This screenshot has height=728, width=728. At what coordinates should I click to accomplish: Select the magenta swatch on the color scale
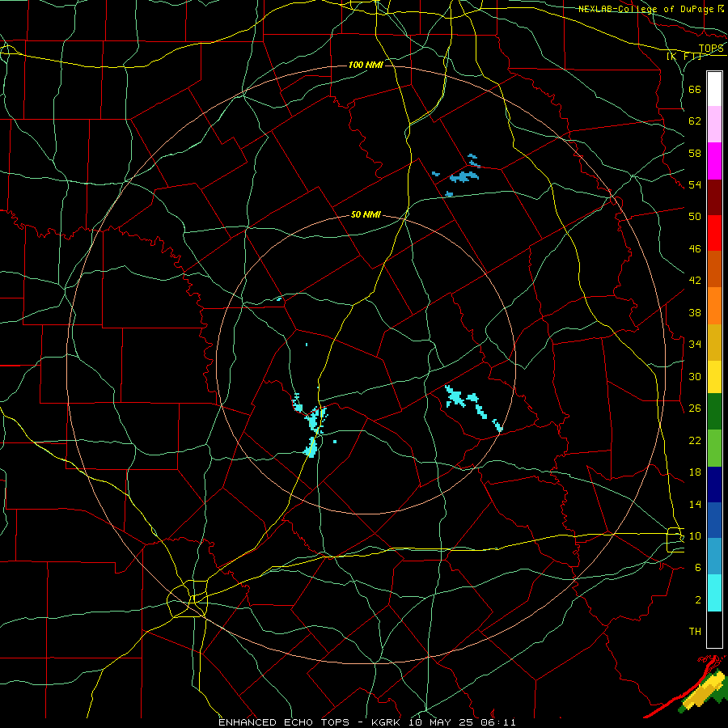tap(714, 161)
